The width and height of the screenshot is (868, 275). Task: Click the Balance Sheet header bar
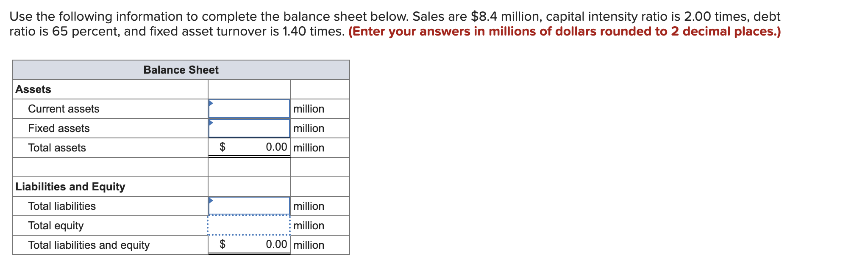pyautogui.click(x=181, y=70)
